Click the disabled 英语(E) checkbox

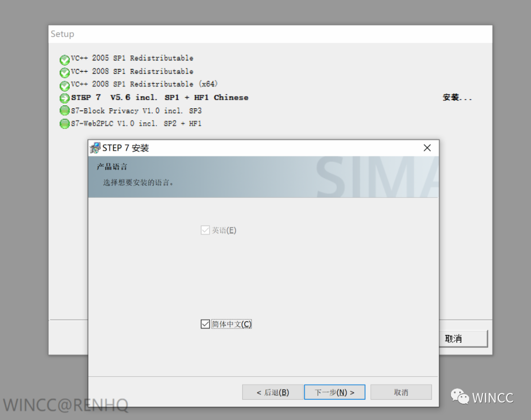pos(205,230)
